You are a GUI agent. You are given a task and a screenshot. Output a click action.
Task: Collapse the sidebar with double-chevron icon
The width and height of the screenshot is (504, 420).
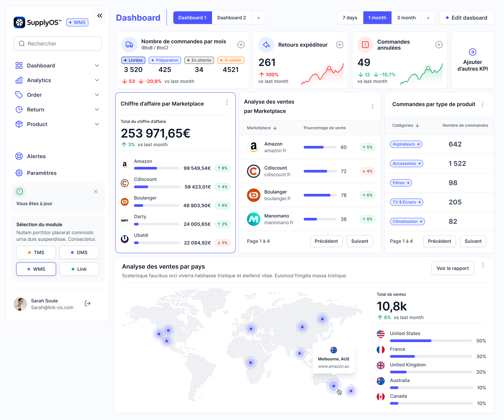coord(100,16)
